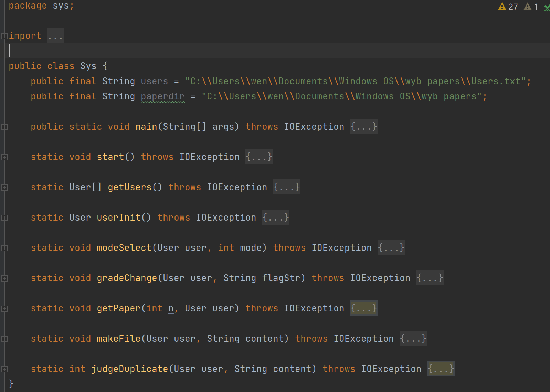Click the highlighted folded body of getPaper
The image size is (550, 392).
click(364, 308)
